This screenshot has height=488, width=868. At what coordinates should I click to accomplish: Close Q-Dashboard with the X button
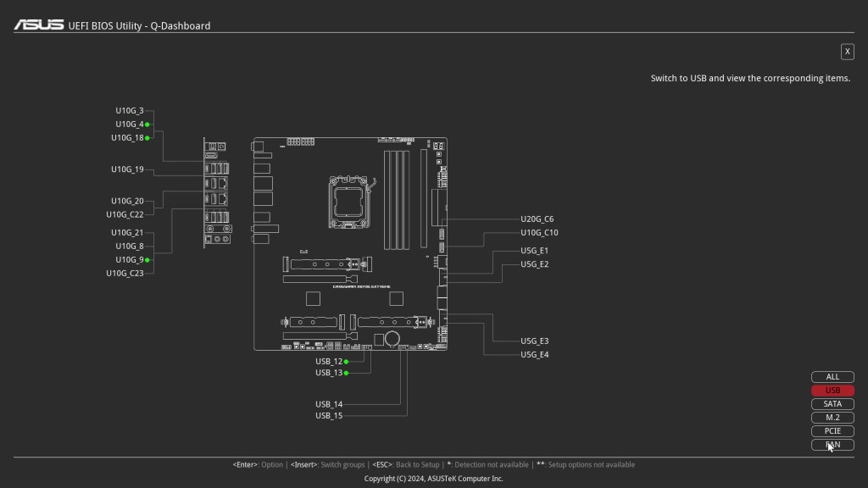pos(847,52)
